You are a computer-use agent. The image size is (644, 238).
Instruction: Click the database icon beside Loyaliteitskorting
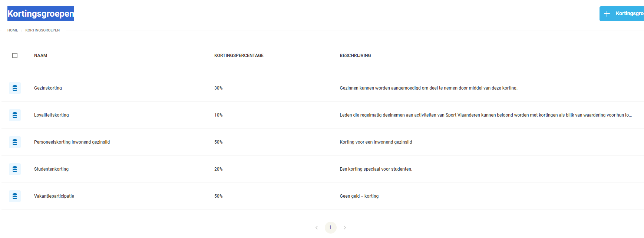(15, 115)
